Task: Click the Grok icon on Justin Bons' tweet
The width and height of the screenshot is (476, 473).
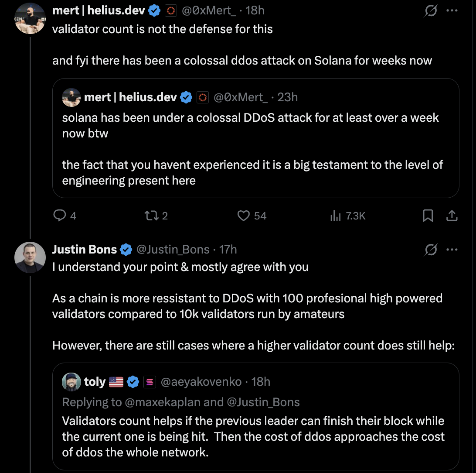Action: 431,250
